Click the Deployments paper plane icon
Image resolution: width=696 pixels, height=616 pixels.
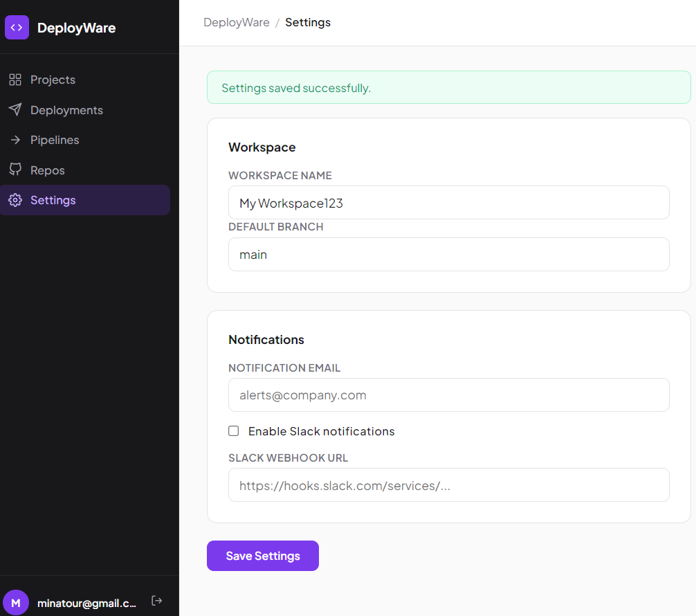click(15, 109)
